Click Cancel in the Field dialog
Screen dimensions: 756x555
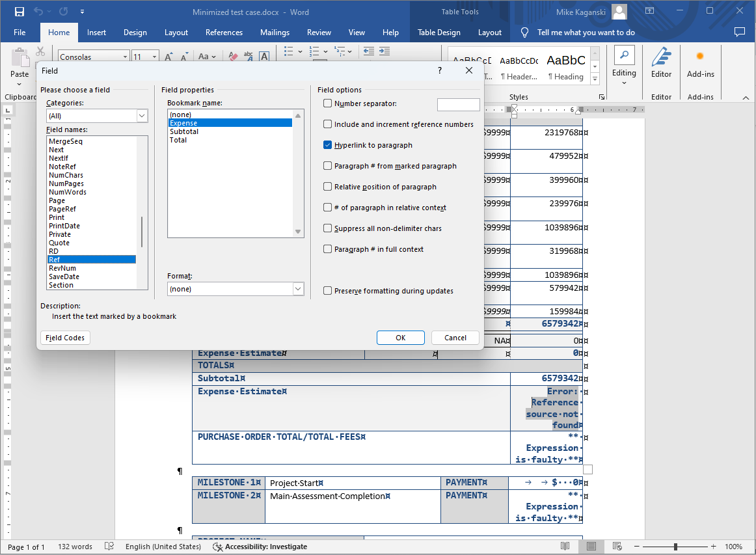(455, 338)
